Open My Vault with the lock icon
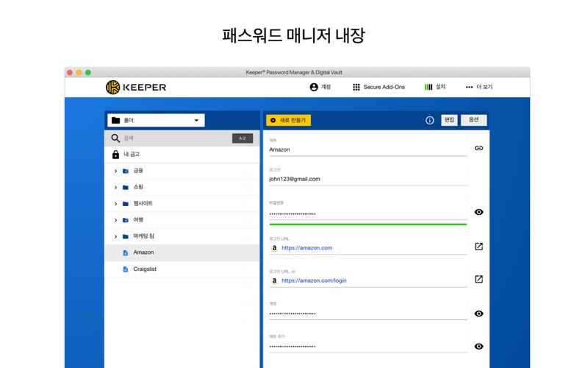588x368 pixels. (x=115, y=155)
